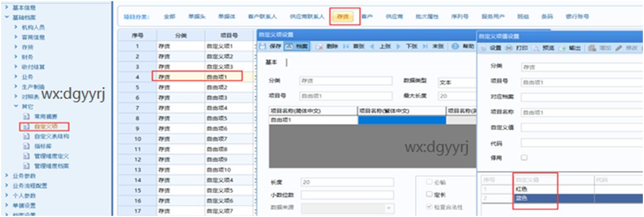Click the 删除 icon with red X

coord(320,46)
